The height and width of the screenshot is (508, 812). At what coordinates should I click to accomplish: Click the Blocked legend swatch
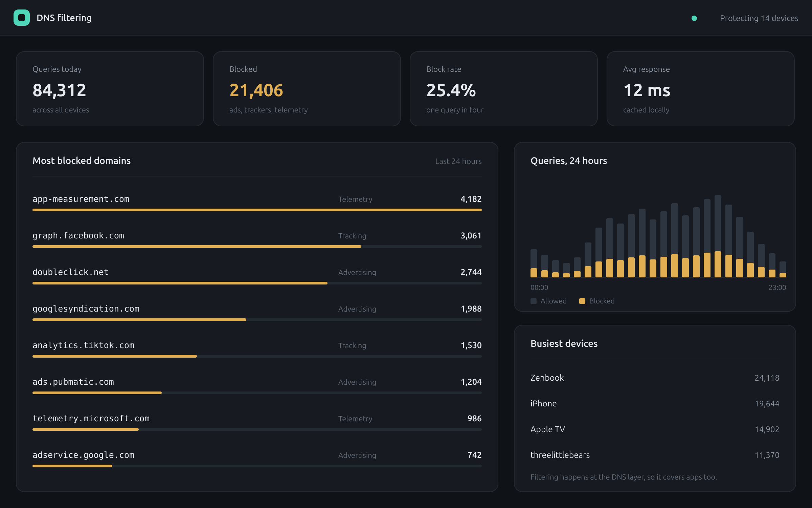tap(582, 301)
